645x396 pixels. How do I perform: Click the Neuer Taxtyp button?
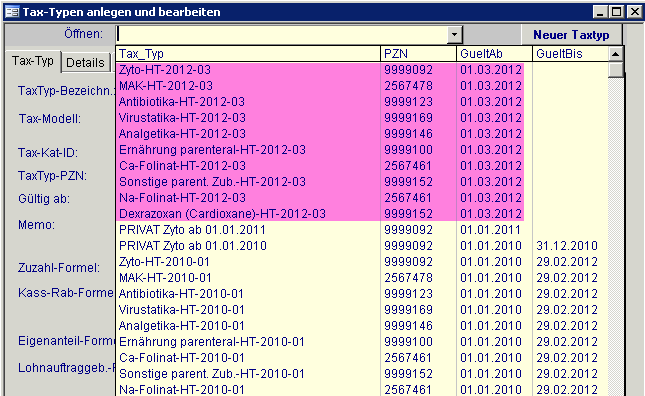tap(571, 35)
